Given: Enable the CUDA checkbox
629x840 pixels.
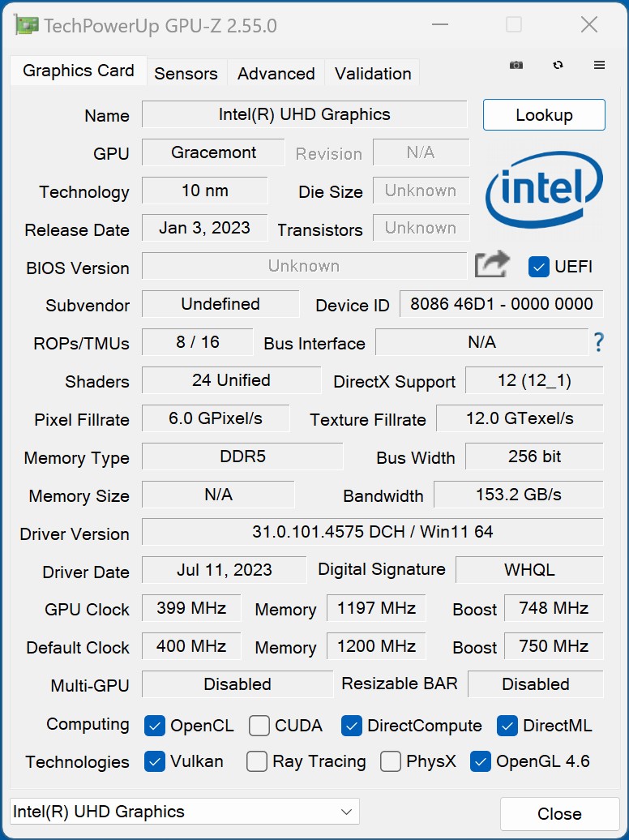Looking at the screenshot, I should tap(259, 726).
